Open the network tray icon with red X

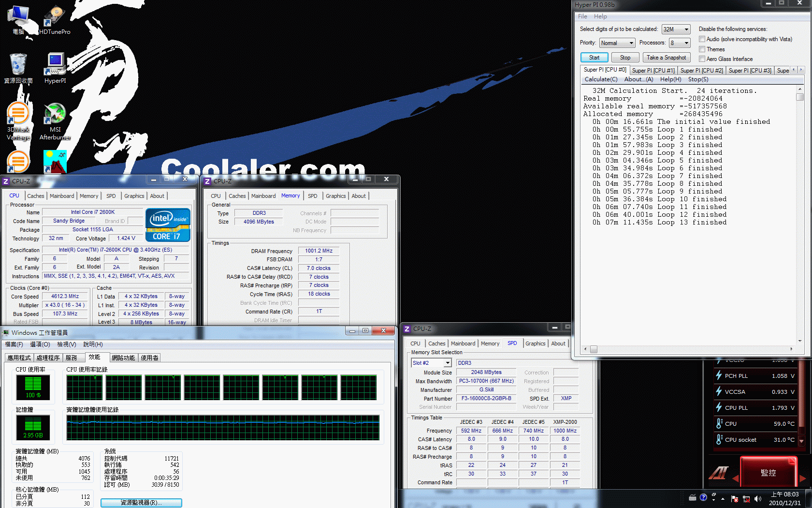[x=746, y=498]
